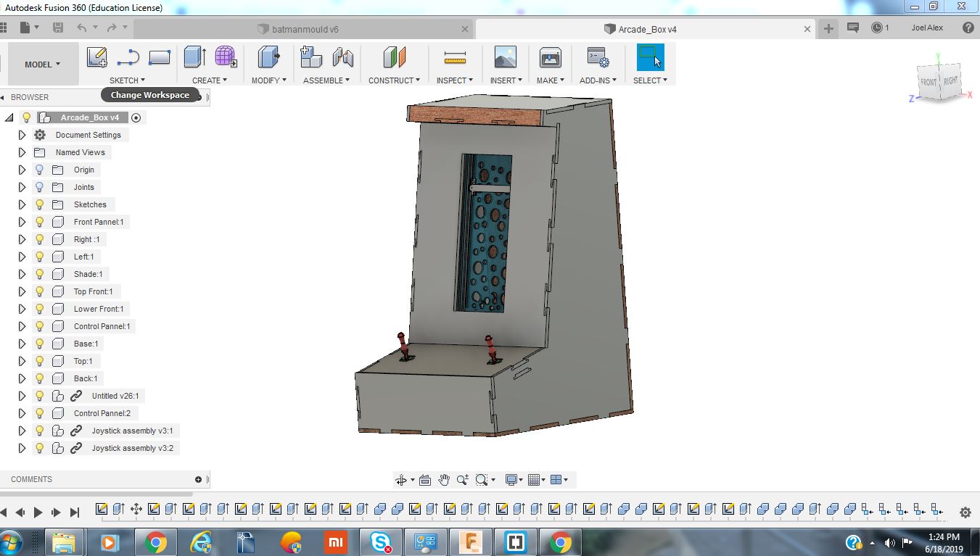Hide the Front Pannel:1 component
Screen dimensions: 980x556
point(40,222)
